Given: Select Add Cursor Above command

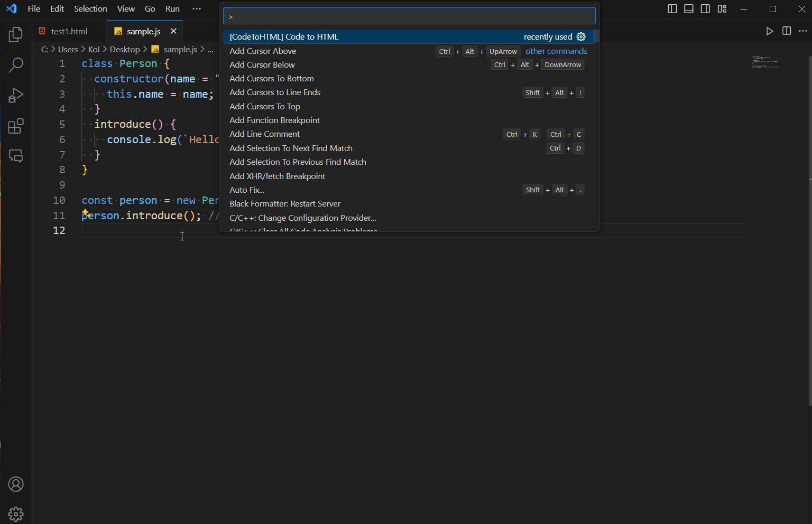Looking at the screenshot, I should click(408, 51).
